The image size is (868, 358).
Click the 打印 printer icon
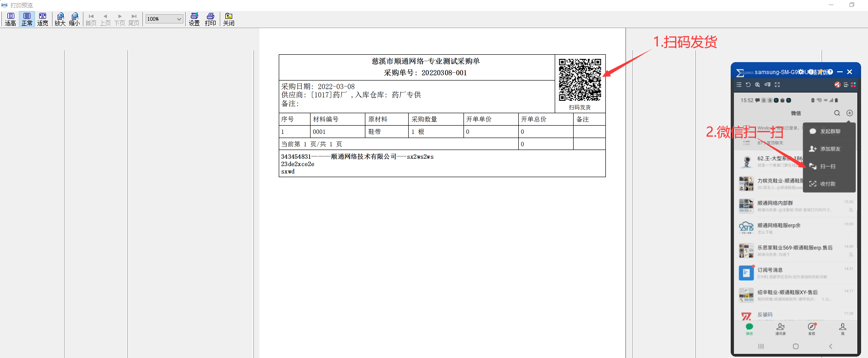click(211, 19)
